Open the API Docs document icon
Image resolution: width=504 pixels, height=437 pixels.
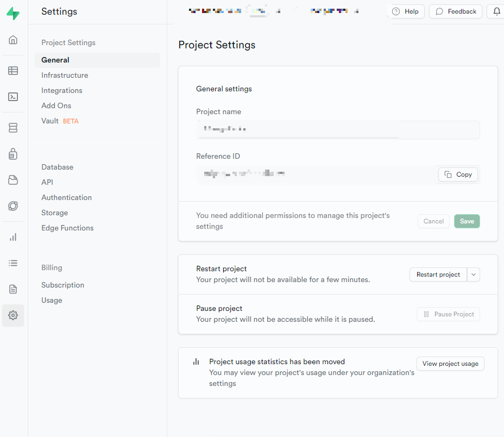point(13,289)
